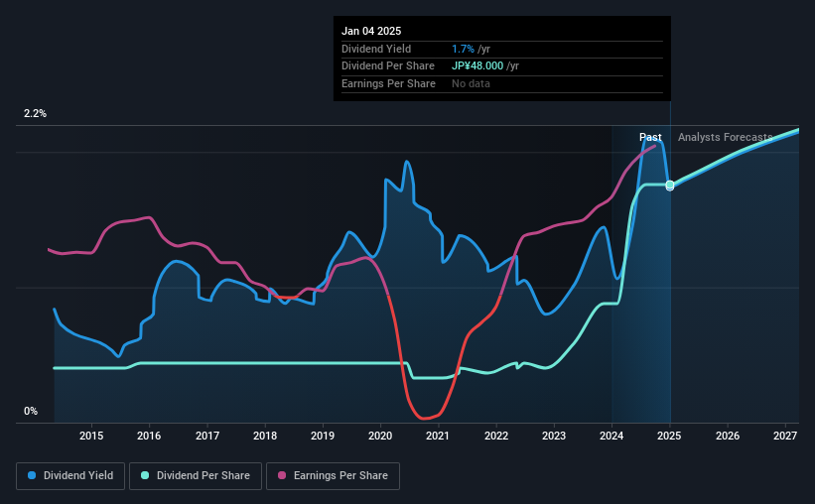Click the 2018 x-axis label
815x504 pixels.
coord(265,436)
